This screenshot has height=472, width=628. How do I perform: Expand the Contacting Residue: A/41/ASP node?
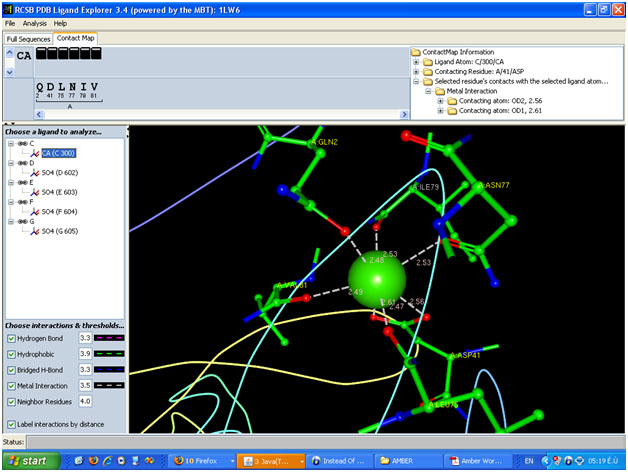click(x=416, y=72)
